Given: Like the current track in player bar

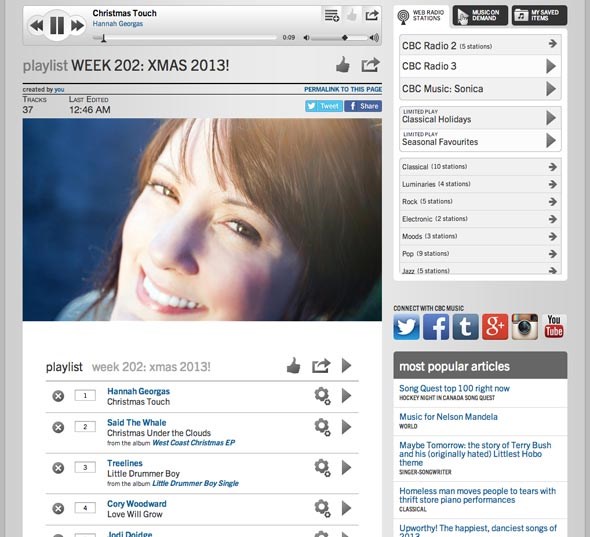Looking at the screenshot, I should point(352,15).
